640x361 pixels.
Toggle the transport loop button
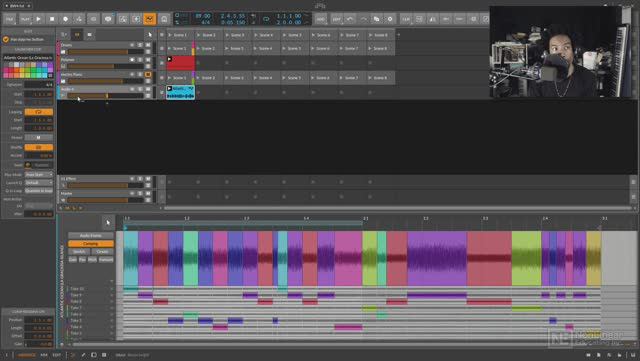coord(266,19)
